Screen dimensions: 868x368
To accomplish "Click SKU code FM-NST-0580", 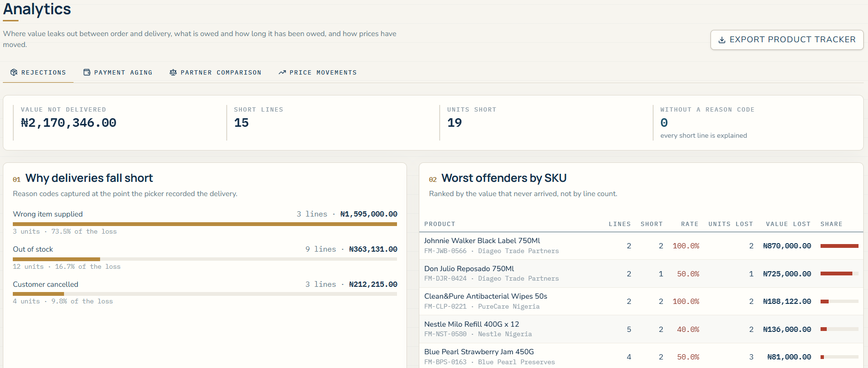I will click(x=445, y=334).
